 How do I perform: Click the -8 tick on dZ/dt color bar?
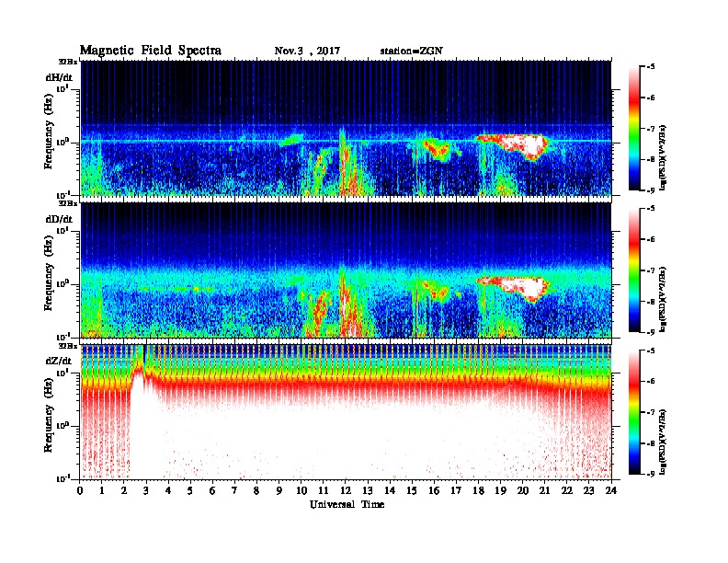tap(651, 443)
